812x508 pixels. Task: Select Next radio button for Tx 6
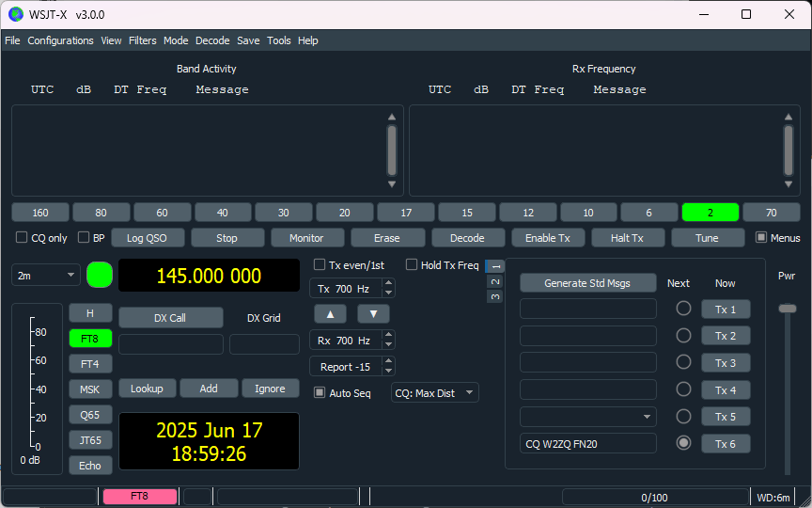(683, 443)
